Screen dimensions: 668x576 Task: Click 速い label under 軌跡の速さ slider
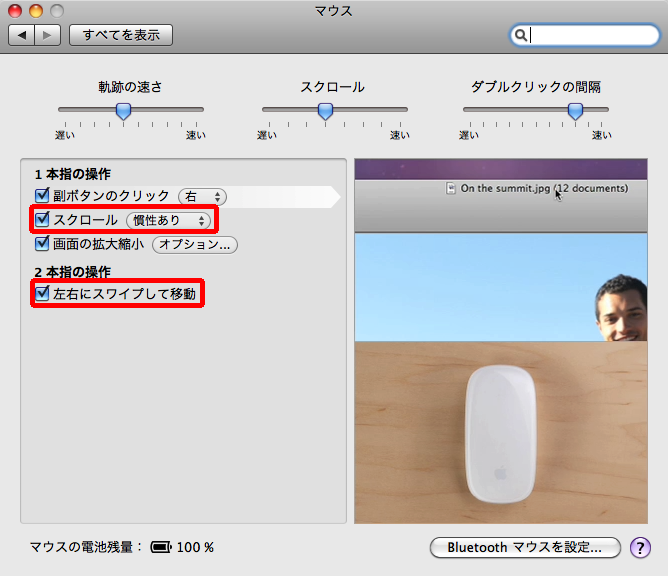tap(196, 135)
